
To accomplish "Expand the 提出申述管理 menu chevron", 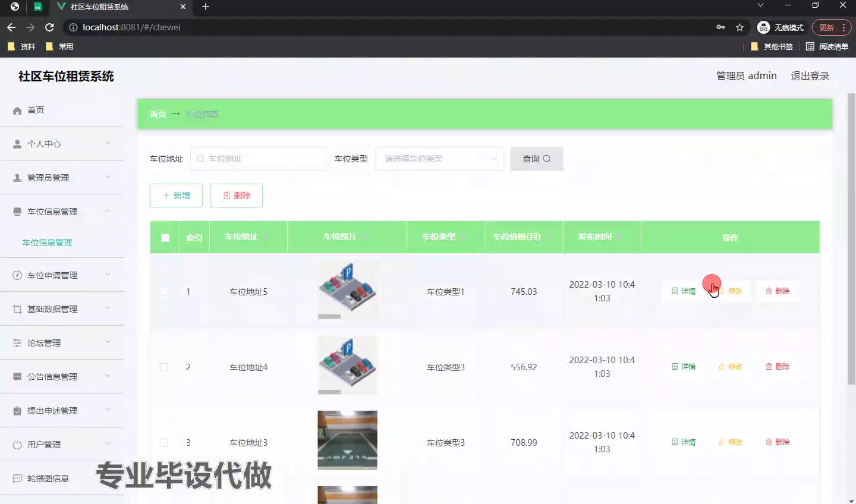I will 108,410.
